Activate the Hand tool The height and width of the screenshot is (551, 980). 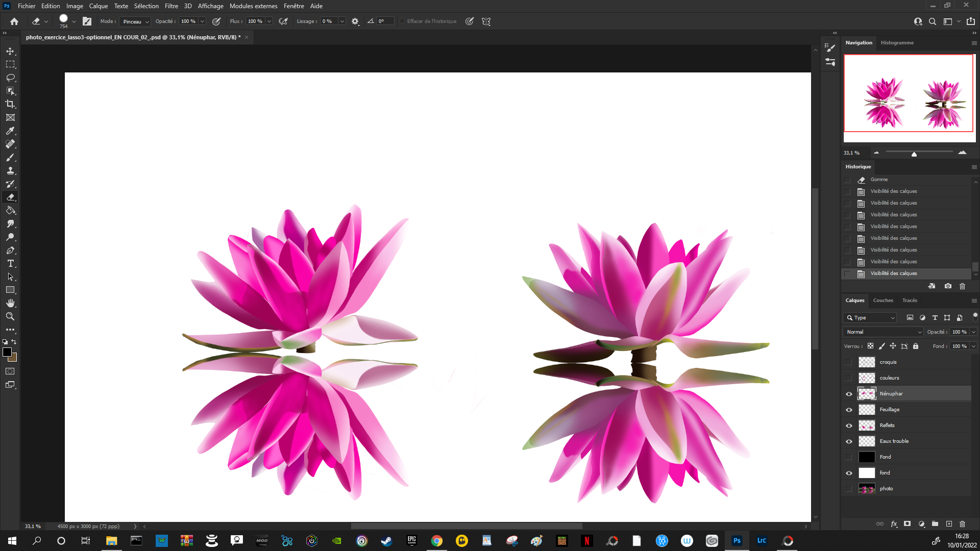point(10,303)
